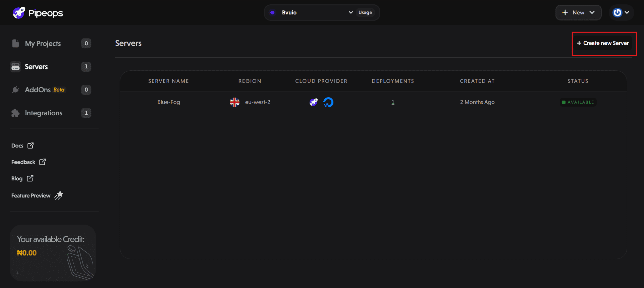Go to My Projects
Viewport: 644px width, 288px height.
[43, 44]
